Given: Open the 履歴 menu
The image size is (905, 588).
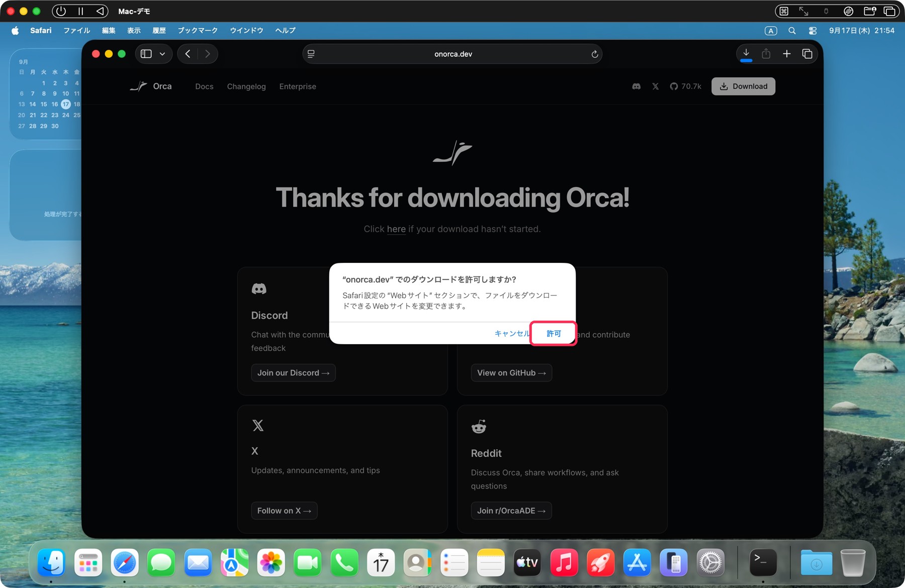Looking at the screenshot, I should click(159, 31).
